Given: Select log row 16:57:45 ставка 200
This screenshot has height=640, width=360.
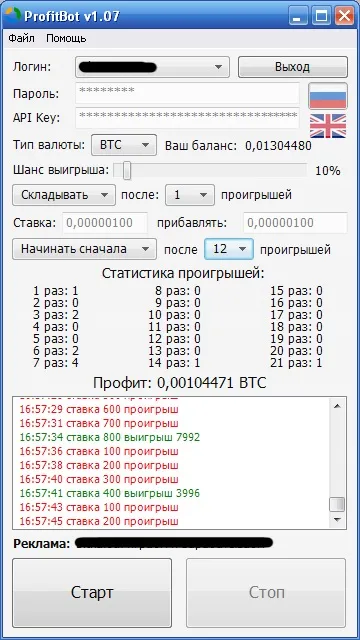Looking at the screenshot, I should (99, 522).
